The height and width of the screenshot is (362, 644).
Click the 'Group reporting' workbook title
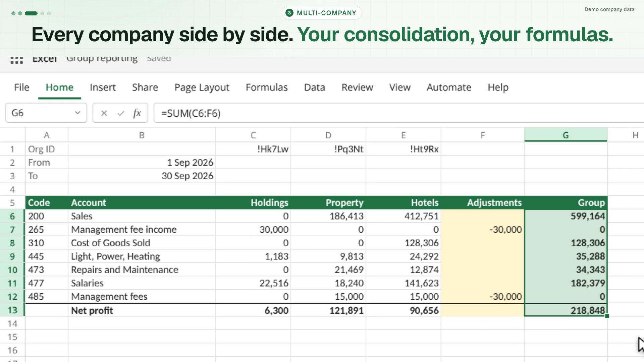tap(102, 59)
